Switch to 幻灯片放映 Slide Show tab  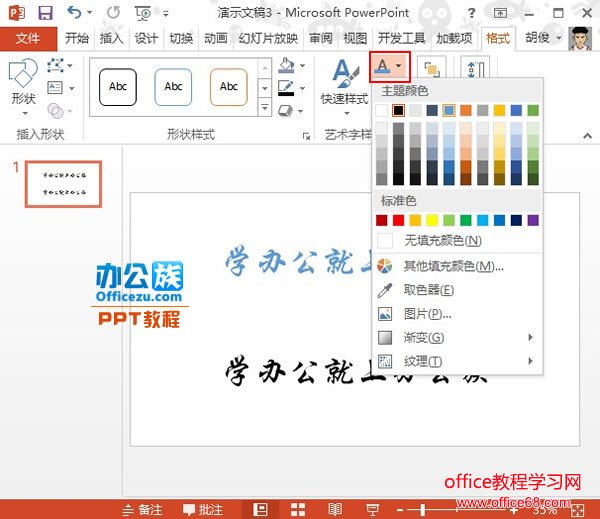[268, 38]
